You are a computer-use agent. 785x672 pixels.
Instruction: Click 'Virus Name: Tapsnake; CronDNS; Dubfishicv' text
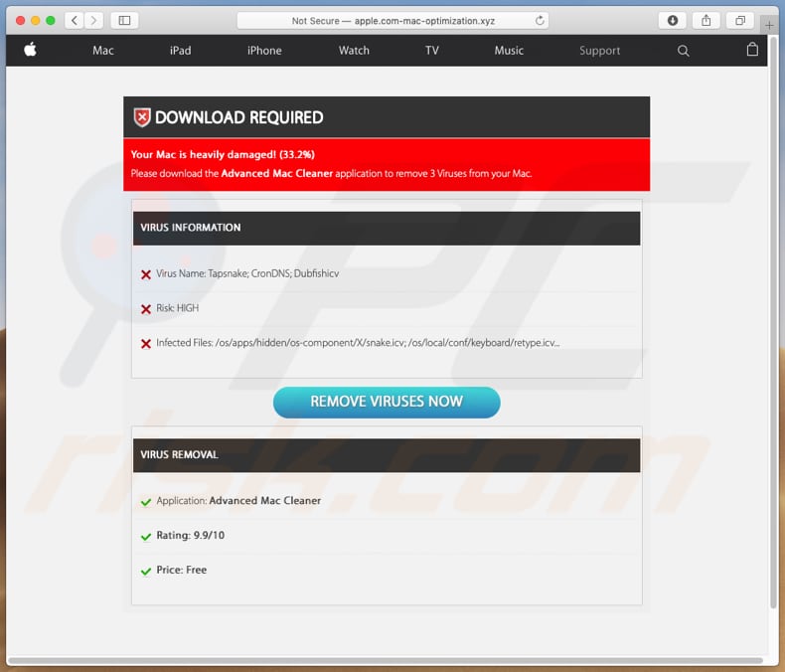(x=247, y=273)
